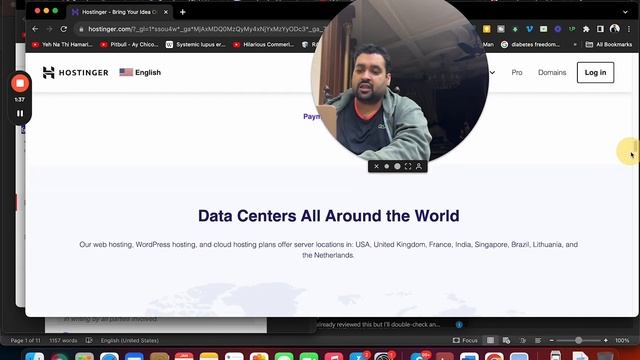Image resolution: width=640 pixels, height=360 pixels.
Task: Show hidden bookmarks with the overflow chevron
Action: click(575, 44)
